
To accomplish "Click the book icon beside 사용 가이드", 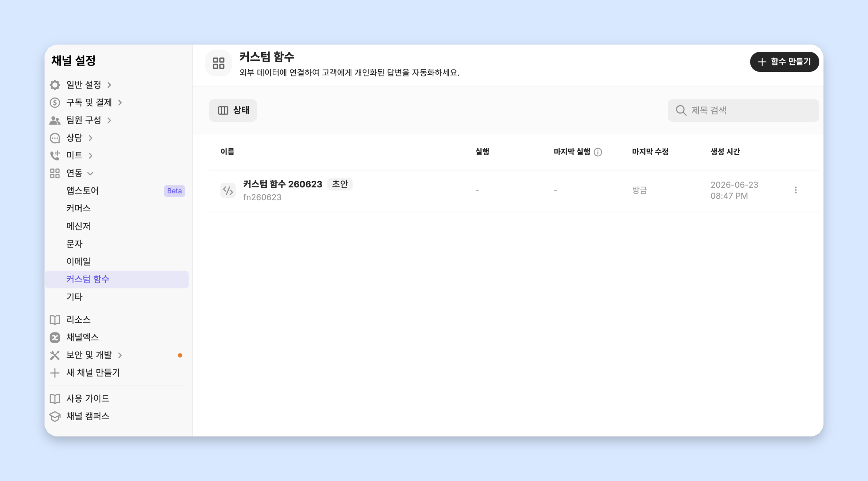I will (x=55, y=399).
